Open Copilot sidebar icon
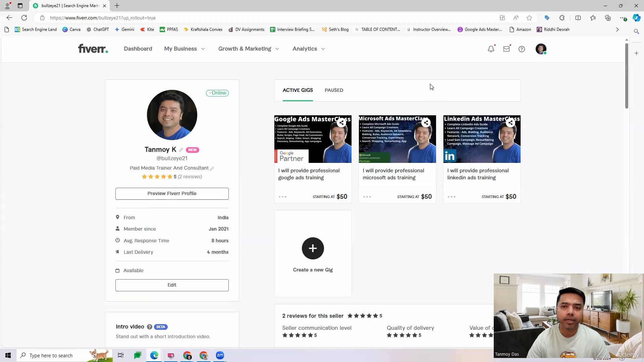The height and width of the screenshot is (362, 644). click(x=636, y=18)
